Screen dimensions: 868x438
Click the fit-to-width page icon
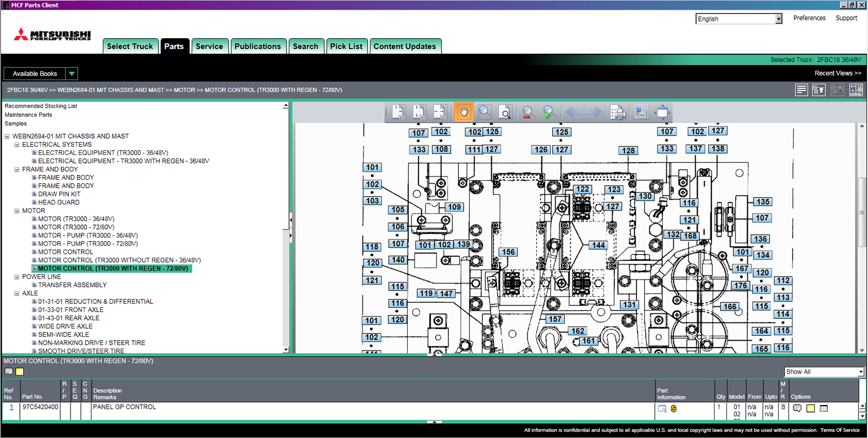[439, 113]
